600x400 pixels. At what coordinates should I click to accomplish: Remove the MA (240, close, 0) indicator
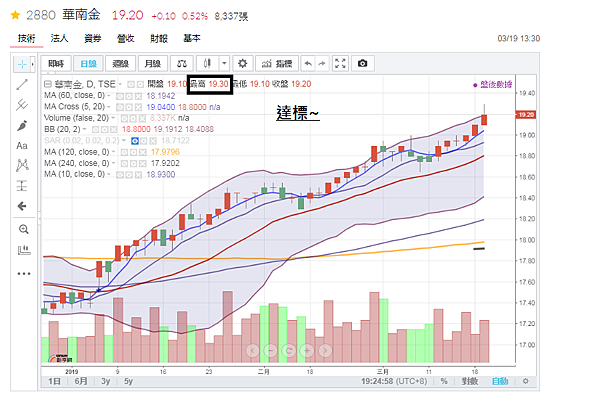143,164
